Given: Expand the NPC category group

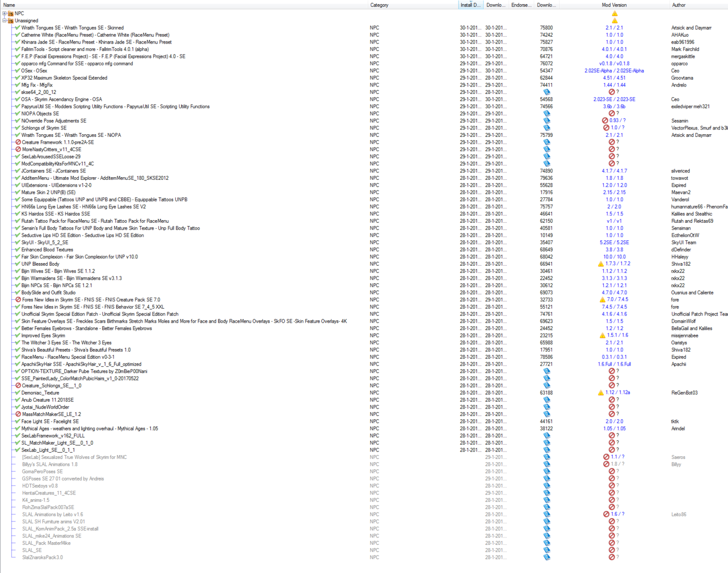Looking at the screenshot, I should 4,13.
